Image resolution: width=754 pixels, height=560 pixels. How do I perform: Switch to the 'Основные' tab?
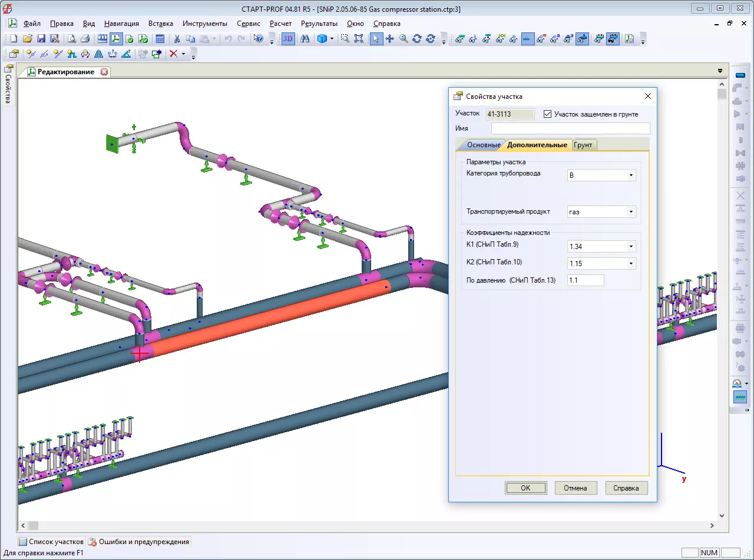pos(483,145)
